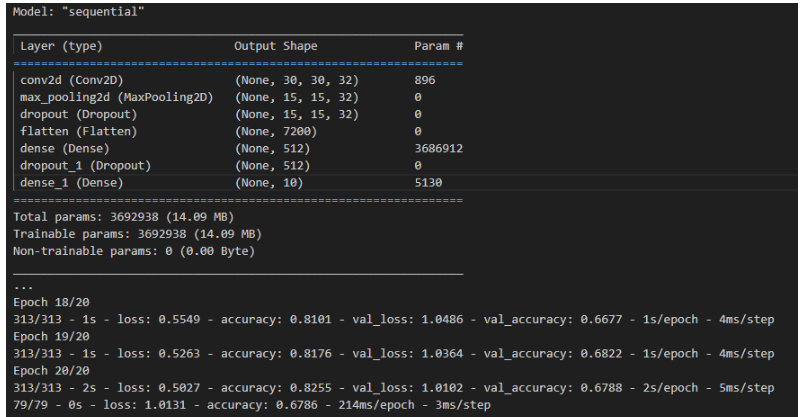Screen dimensions: 804x417
Task: Click the 'Epoch 20/20' label
Action: (x=46, y=370)
